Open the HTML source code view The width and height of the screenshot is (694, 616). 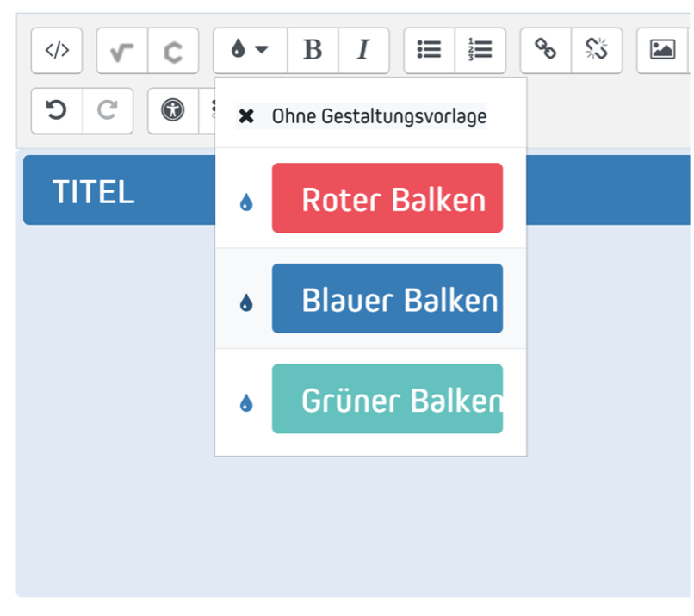[x=57, y=50]
